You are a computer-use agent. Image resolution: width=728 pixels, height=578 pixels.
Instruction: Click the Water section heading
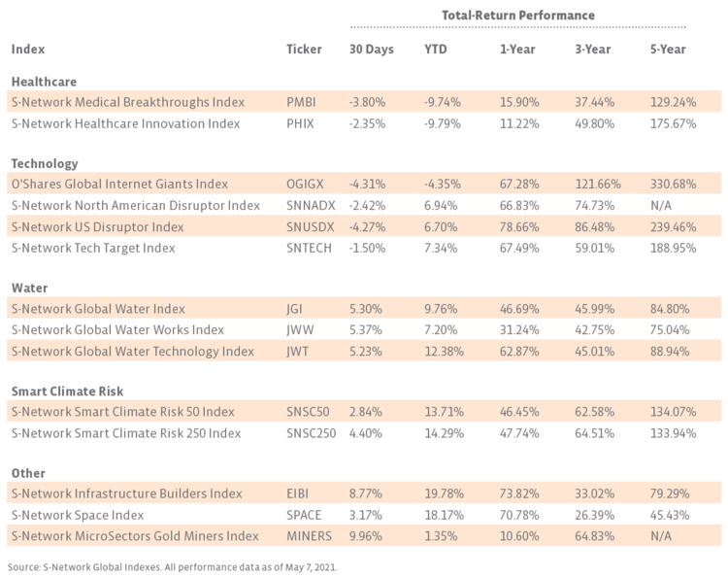(x=29, y=288)
